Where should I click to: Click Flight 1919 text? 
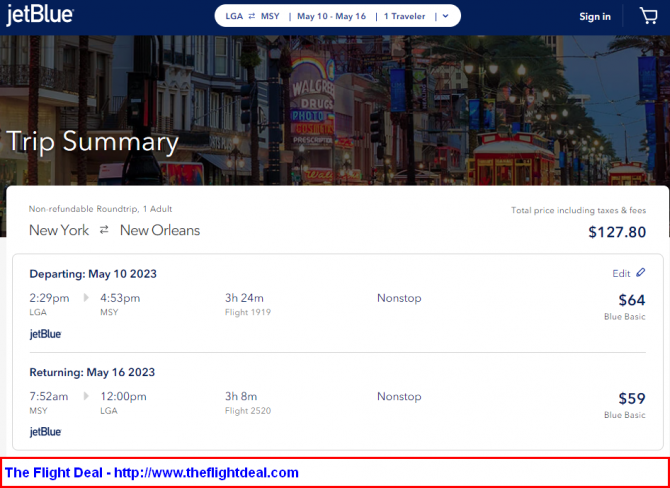click(248, 312)
